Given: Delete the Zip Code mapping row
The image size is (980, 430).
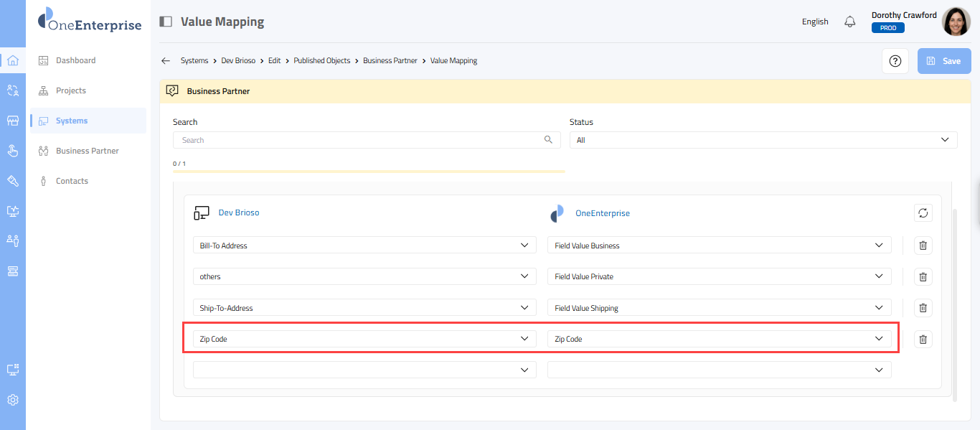Looking at the screenshot, I should (x=923, y=339).
